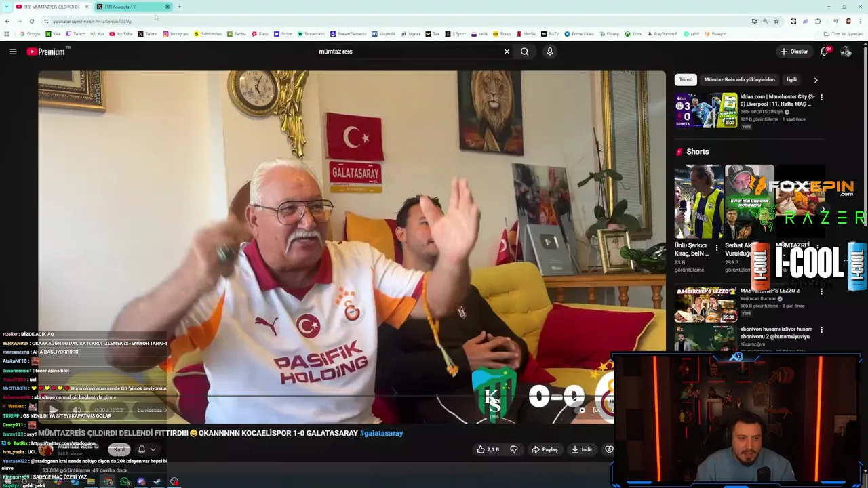
Task: Open Google bookmark
Action: [x=30, y=34]
